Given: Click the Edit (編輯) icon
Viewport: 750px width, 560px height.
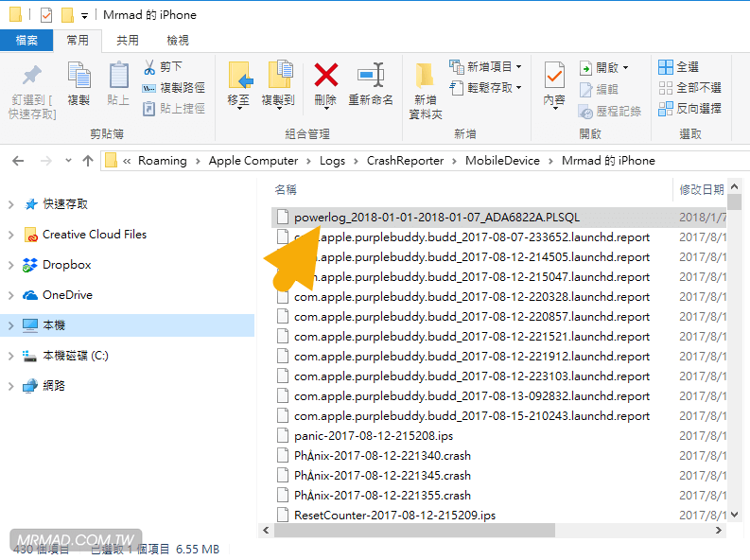Looking at the screenshot, I should tap(586, 90).
